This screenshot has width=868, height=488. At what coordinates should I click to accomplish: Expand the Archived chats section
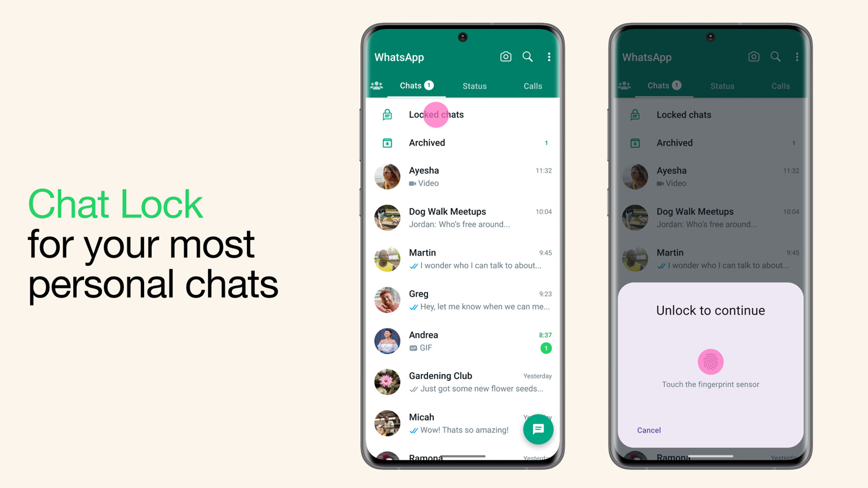point(464,142)
